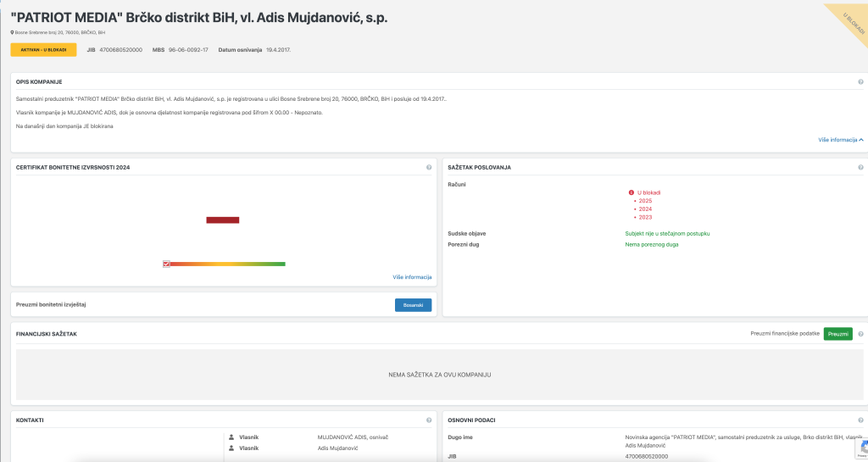
Task: Click green Preuzmi financial data button
Action: point(837,334)
